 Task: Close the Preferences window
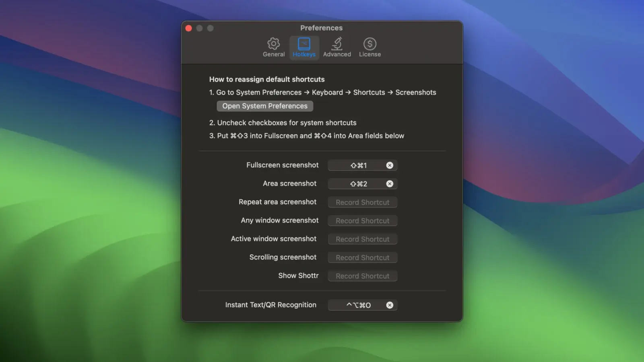188,28
